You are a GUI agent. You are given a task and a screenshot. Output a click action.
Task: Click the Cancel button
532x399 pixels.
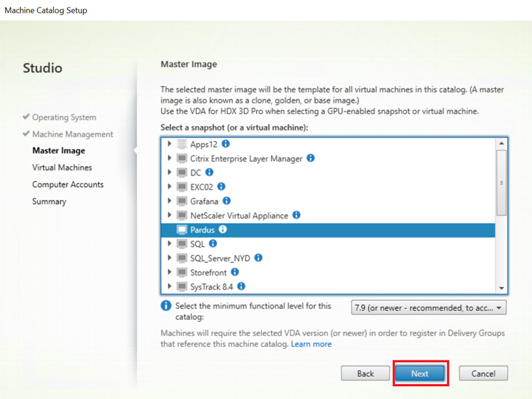483,373
